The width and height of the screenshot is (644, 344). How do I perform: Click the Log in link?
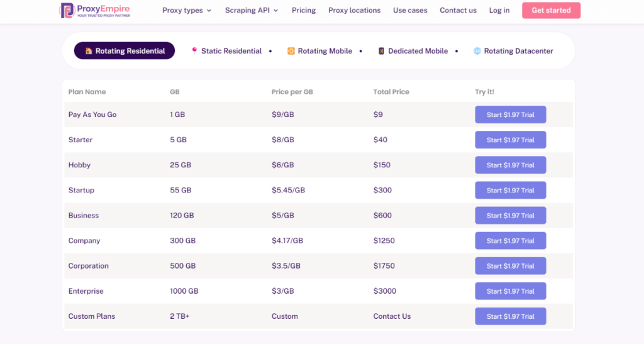pyautogui.click(x=499, y=10)
